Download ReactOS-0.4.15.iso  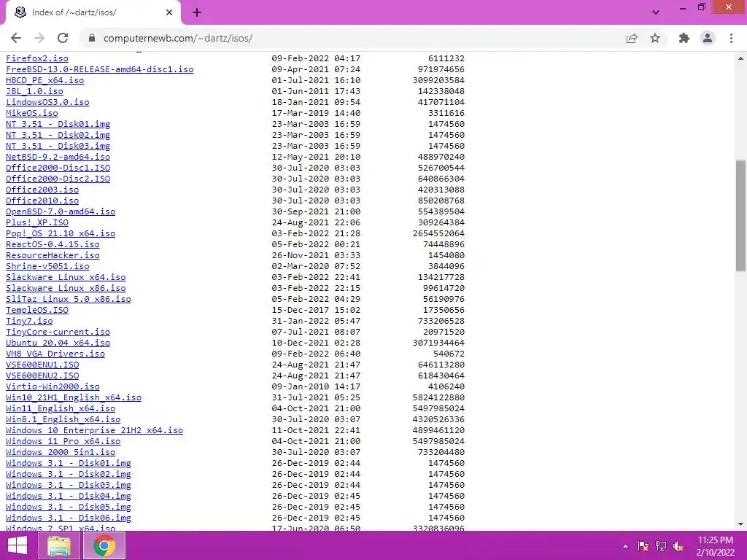[53, 244]
